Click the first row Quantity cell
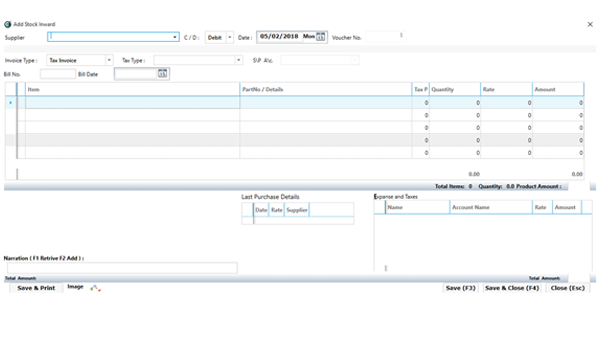 point(455,103)
